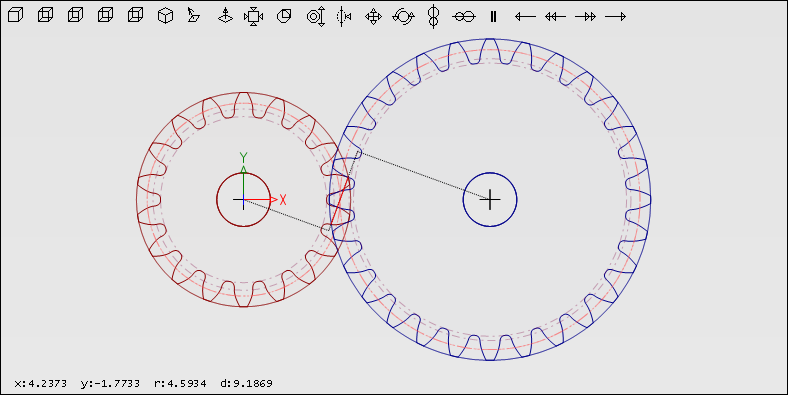Select the vertical axis rotate icon

coord(433,17)
